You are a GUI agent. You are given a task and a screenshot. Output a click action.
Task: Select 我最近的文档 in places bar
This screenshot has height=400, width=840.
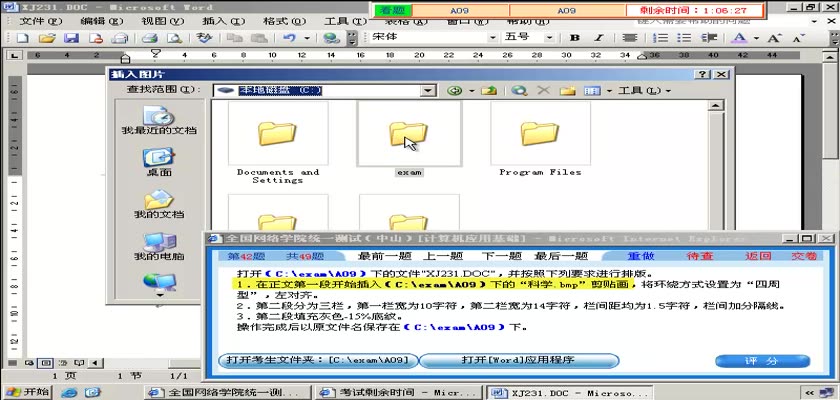click(159, 119)
